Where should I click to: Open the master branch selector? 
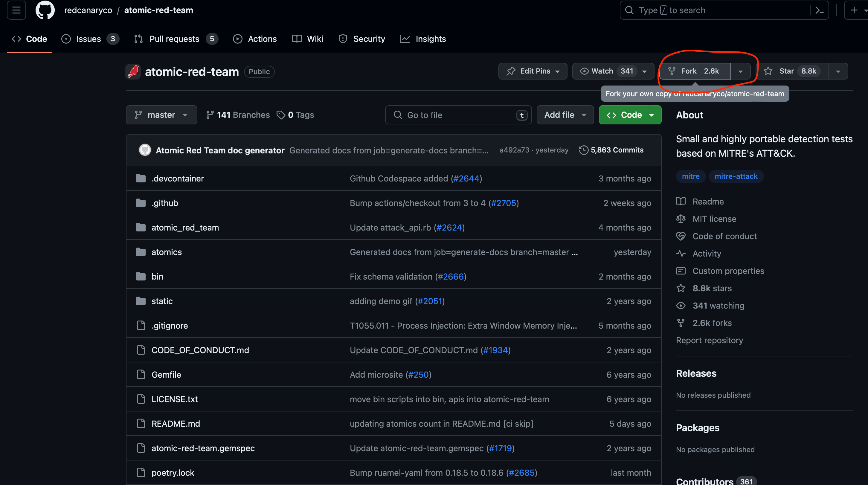pos(161,115)
